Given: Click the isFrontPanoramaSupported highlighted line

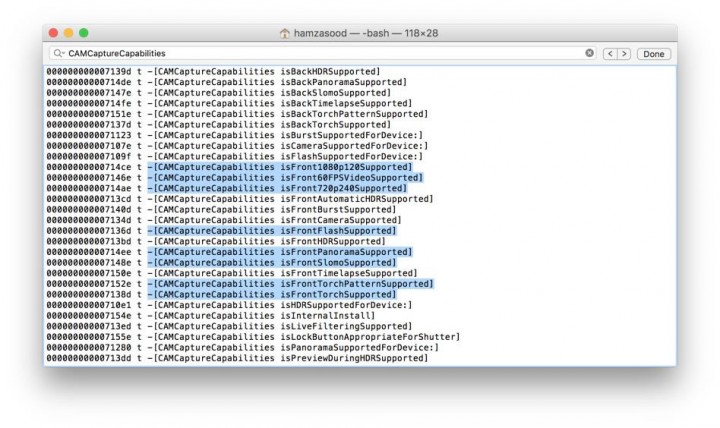Looking at the screenshot, I should click(x=280, y=252).
